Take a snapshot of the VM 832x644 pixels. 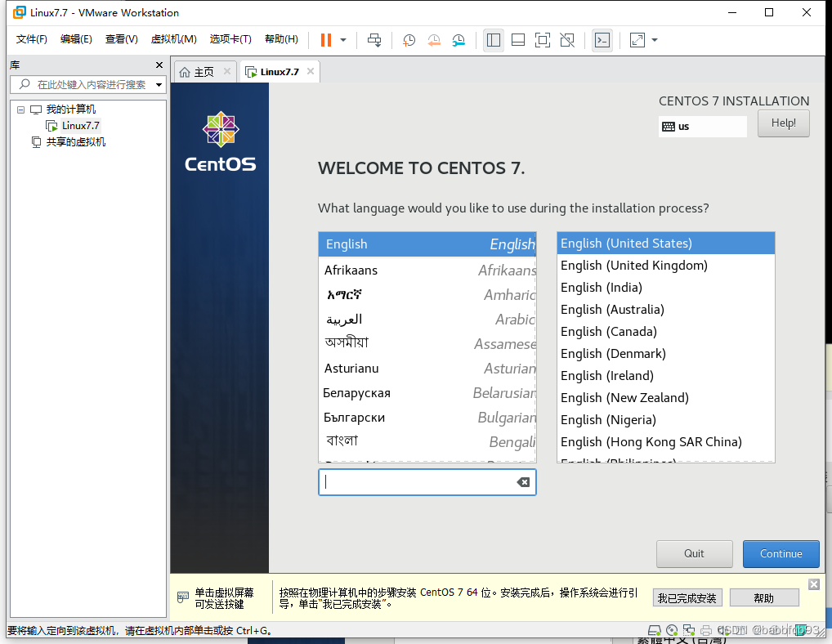[409, 40]
